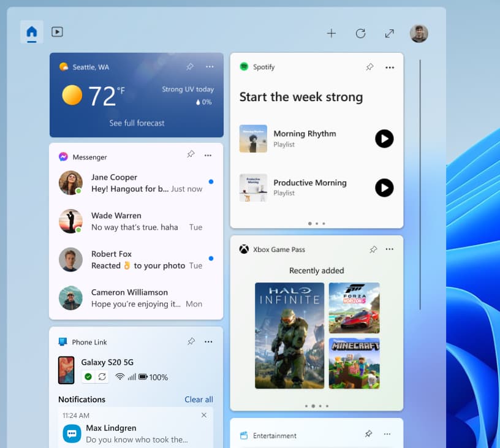Viewport: 500px width, 448px height.
Task: Play the Productive Morning playlist
Action: tap(384, 188)
